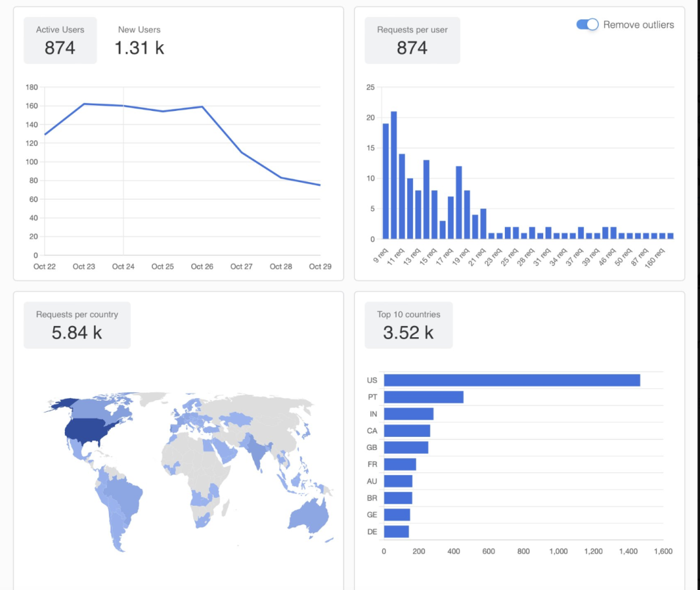
Task: Click the FR bar in countries chart
Action: [x=400, y=464]
